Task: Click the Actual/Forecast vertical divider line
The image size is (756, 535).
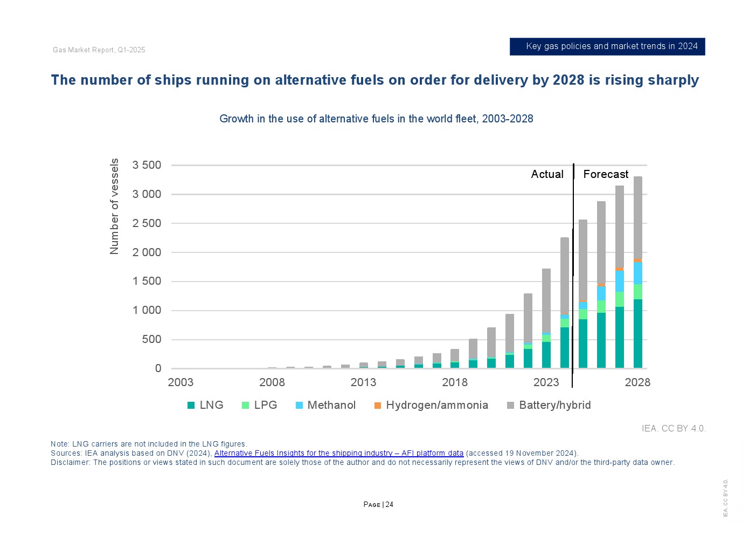Action: (x=573, y=270)
